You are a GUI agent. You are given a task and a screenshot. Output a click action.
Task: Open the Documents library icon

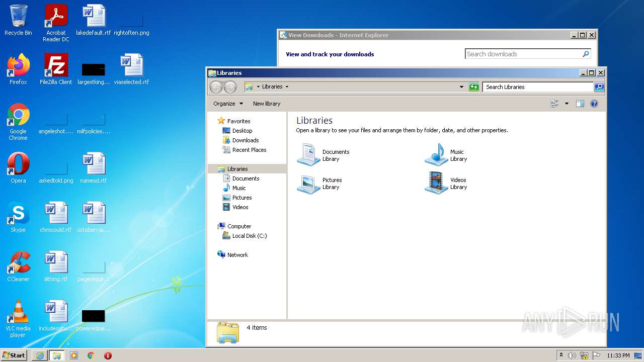[308, 155]
